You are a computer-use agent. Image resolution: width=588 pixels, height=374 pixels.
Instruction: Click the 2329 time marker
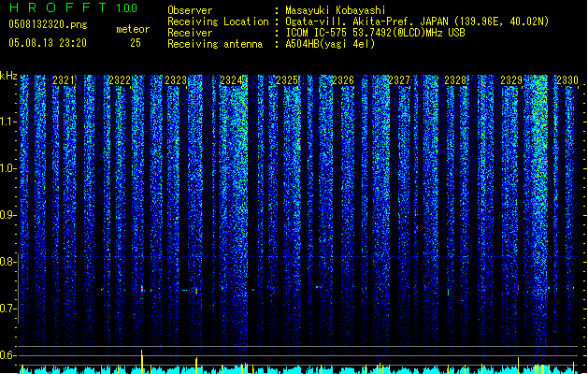(511, 80)
